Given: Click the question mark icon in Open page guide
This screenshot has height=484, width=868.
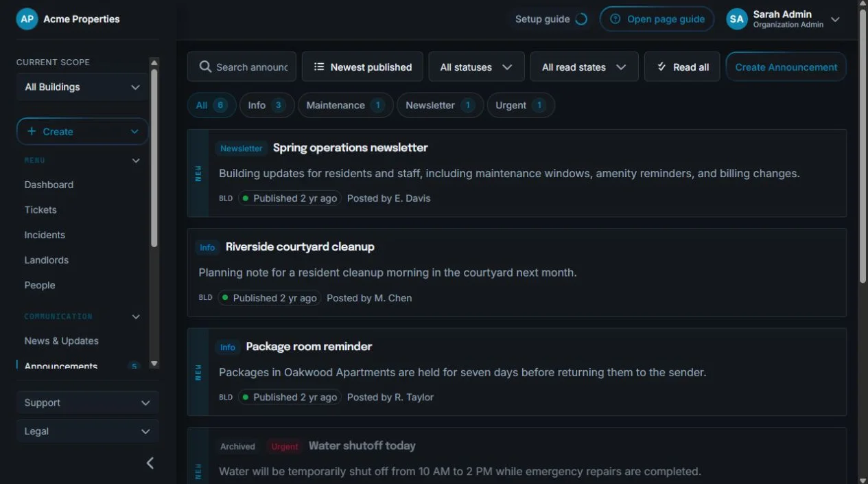Looking at the screenshot, I should coord(615,19).
